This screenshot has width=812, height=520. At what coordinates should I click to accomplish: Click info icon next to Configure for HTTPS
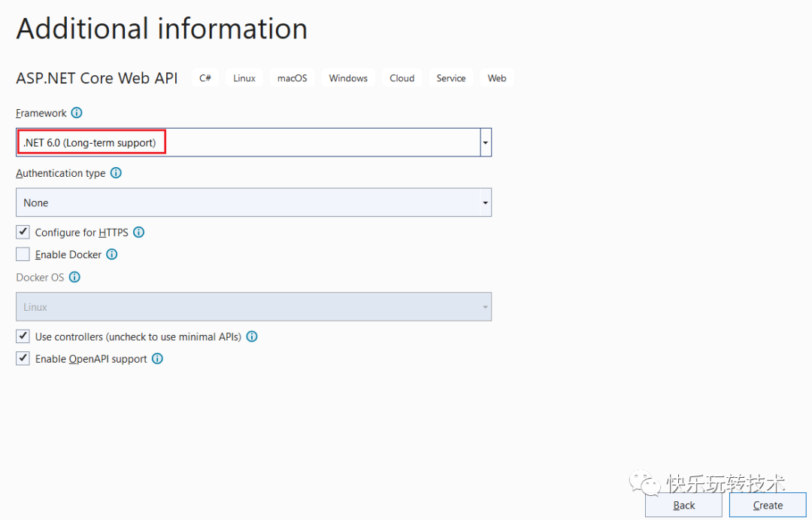point(139,233)
